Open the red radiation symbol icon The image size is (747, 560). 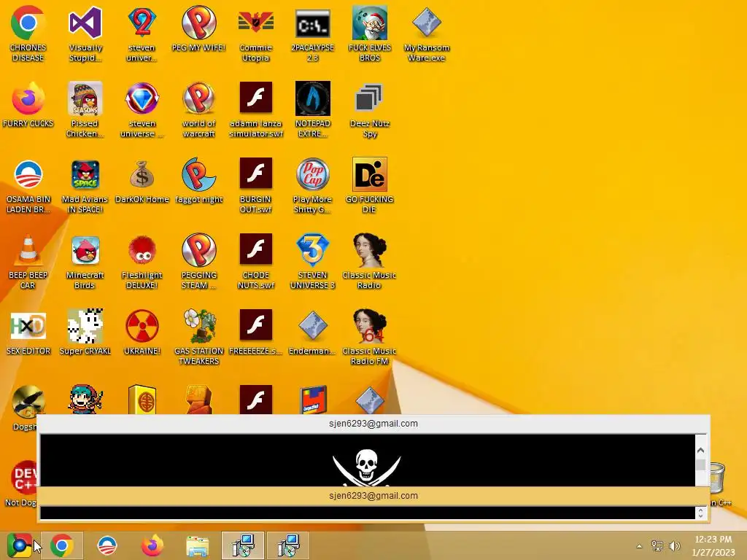click(142, 326)
